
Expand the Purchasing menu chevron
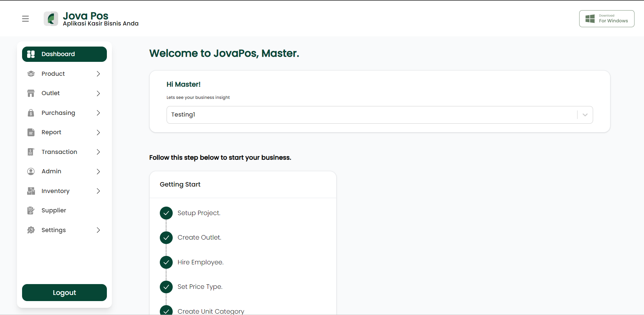coord(98,113)
